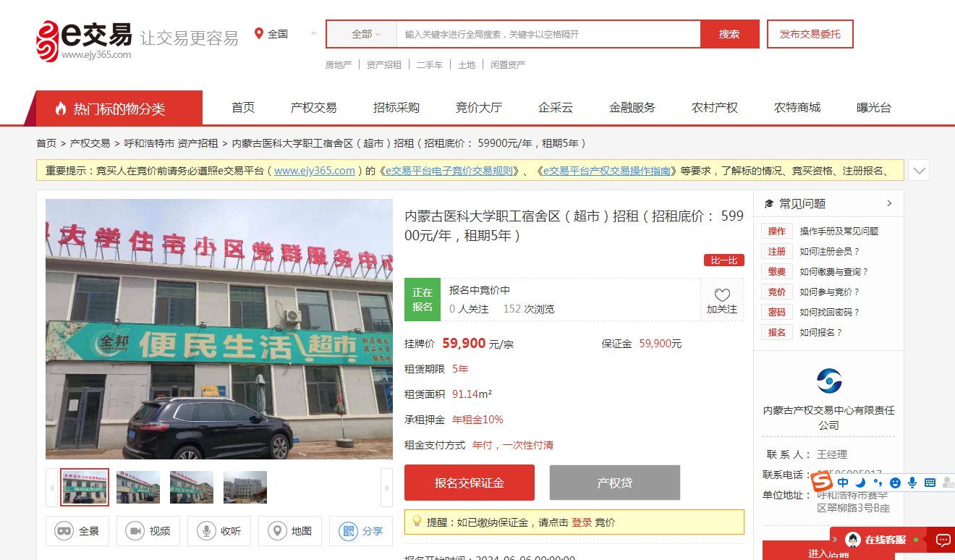955x560 pixels.
Task: Click the e交易 site logo
Action: 84,40
